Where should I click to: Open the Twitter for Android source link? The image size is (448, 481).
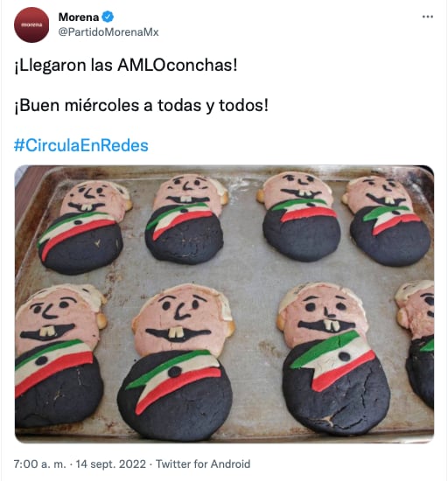203,464
